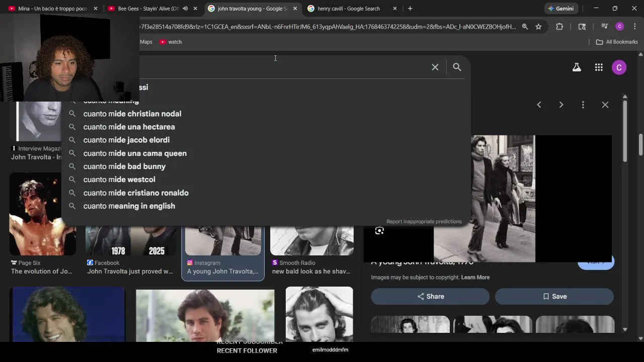Close the Bee Gees tab
644x362 pixels.
pyautogui.click(x=195, y=9)
